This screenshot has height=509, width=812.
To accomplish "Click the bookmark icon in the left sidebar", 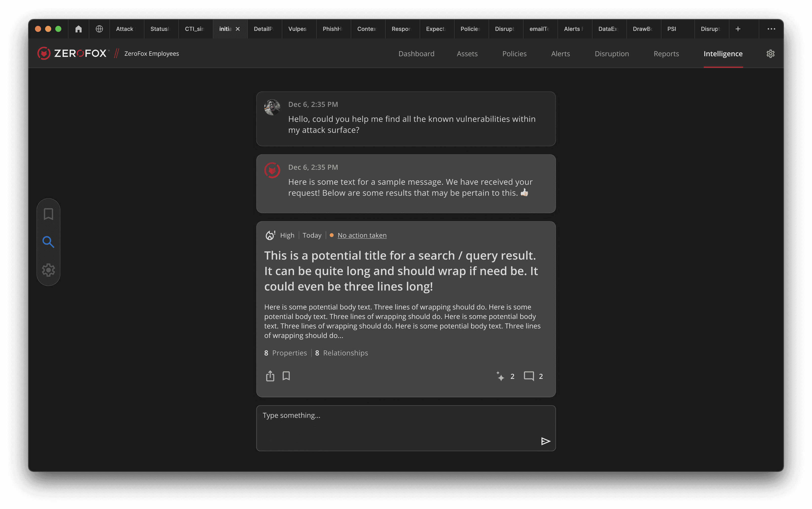I will [48, 214].
